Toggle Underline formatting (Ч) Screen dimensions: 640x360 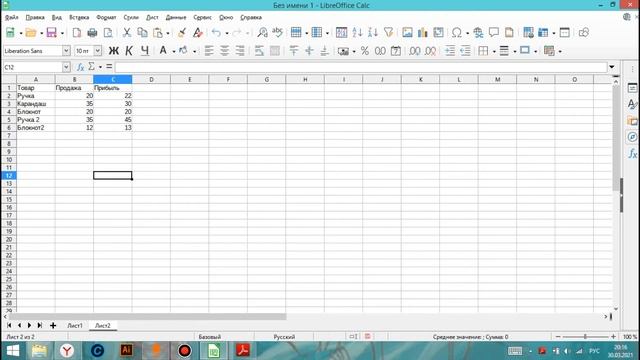pyautogui.click(x=145, y=51)
